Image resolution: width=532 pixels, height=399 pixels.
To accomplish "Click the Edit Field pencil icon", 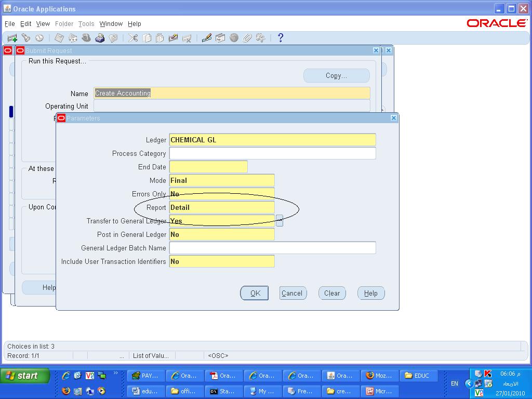I will [206, 38].
